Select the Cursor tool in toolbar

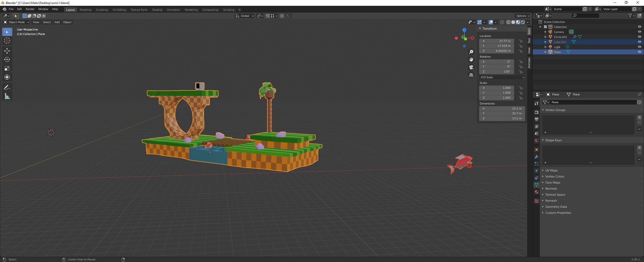7,41
